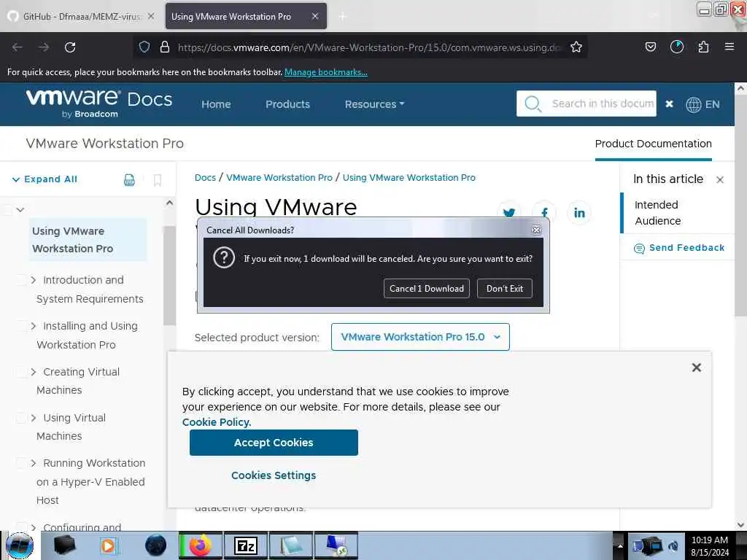This screenshot has width=747, height=560.
Task: Clear the search box with the X icon
Action: click(670, 104)
